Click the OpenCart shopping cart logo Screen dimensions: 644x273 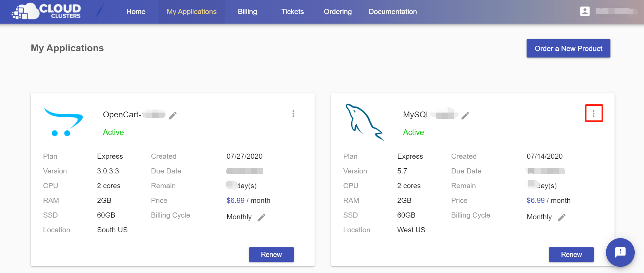click(x=63, y=122)
